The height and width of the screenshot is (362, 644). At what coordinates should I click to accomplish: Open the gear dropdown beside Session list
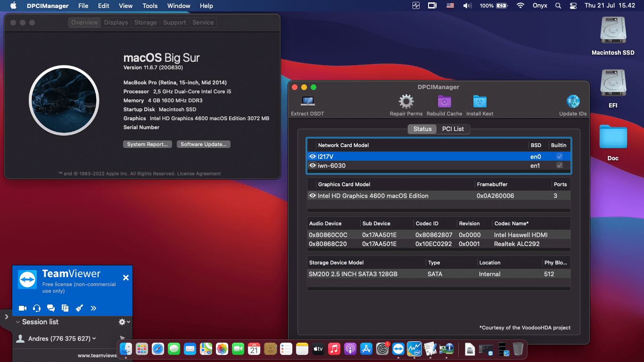[x=124, y=321]
